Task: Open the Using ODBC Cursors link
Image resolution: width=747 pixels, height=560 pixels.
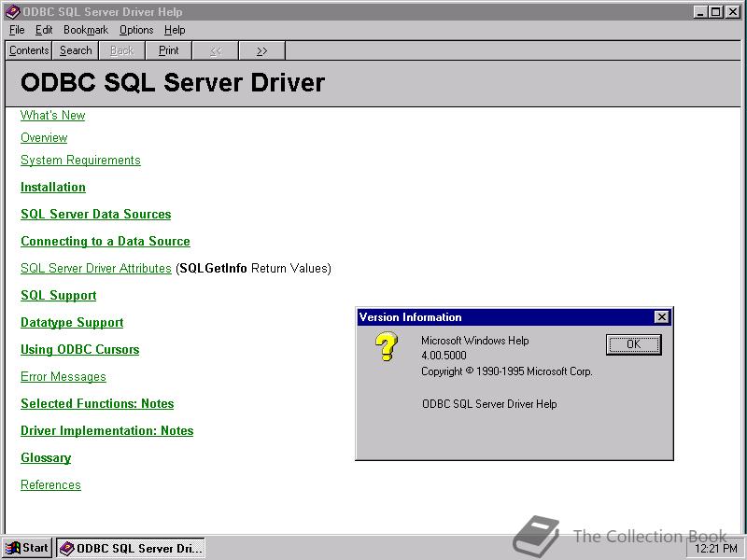Action: click(x=80, y=350)
